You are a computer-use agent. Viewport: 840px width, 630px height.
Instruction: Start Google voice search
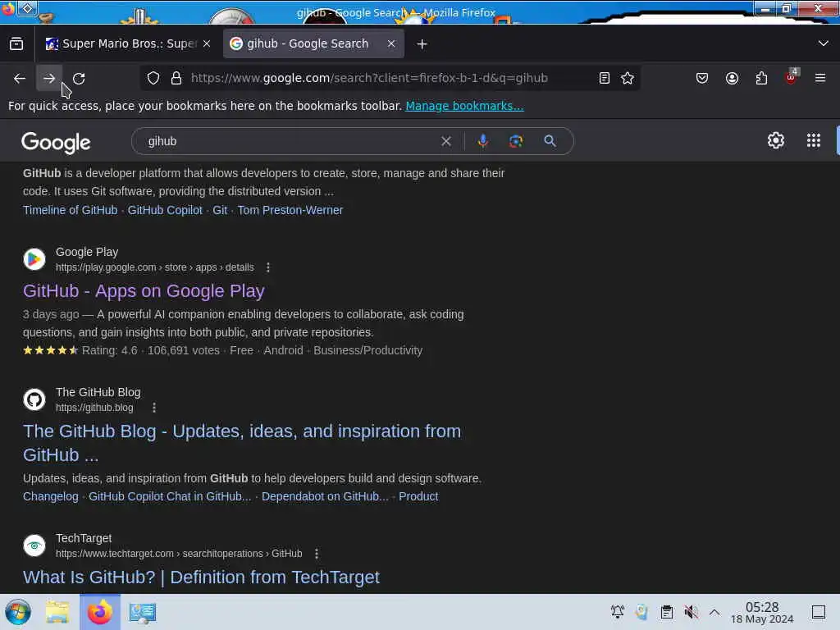tap(482, 141)
